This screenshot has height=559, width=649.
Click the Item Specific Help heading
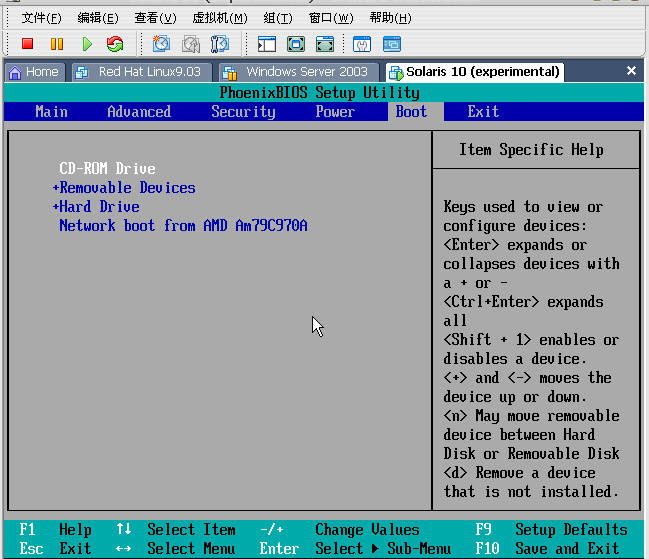[531, 149]
